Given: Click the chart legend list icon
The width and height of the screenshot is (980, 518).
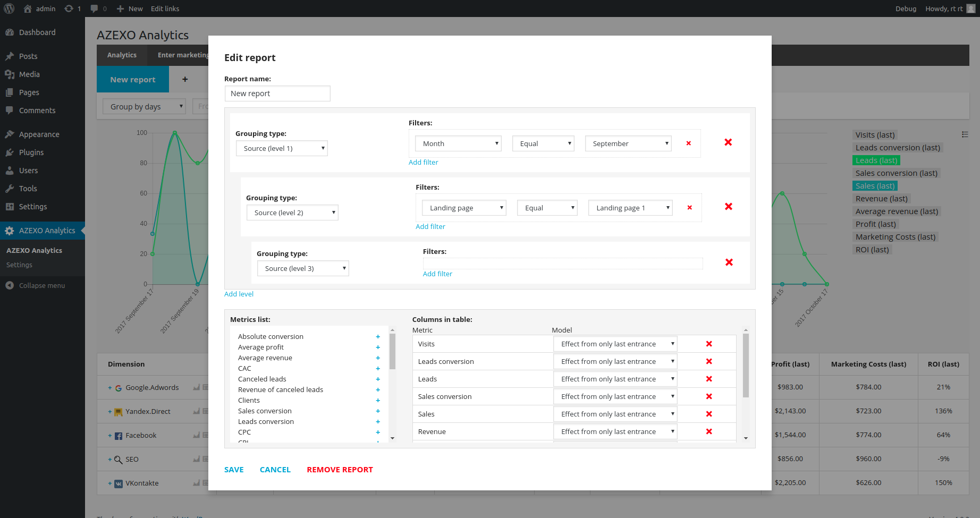Looking at the screenshot, I should pyautogui.click(x=965, y=135).
